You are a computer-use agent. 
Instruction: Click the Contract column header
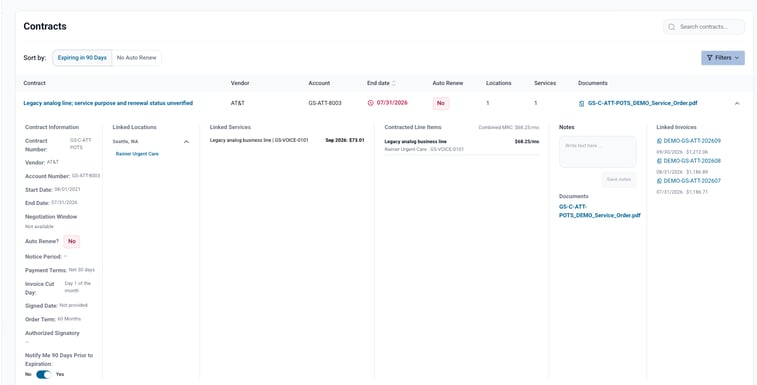(34, 83)
